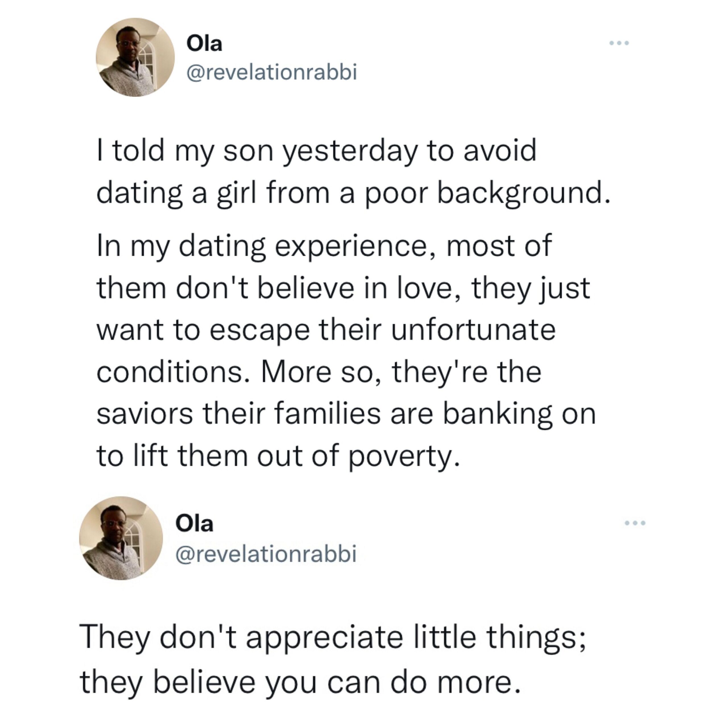Click the word "appreciate" in the second tweet
This screenshot has width=728, height=728.
(x=324, y=638)
